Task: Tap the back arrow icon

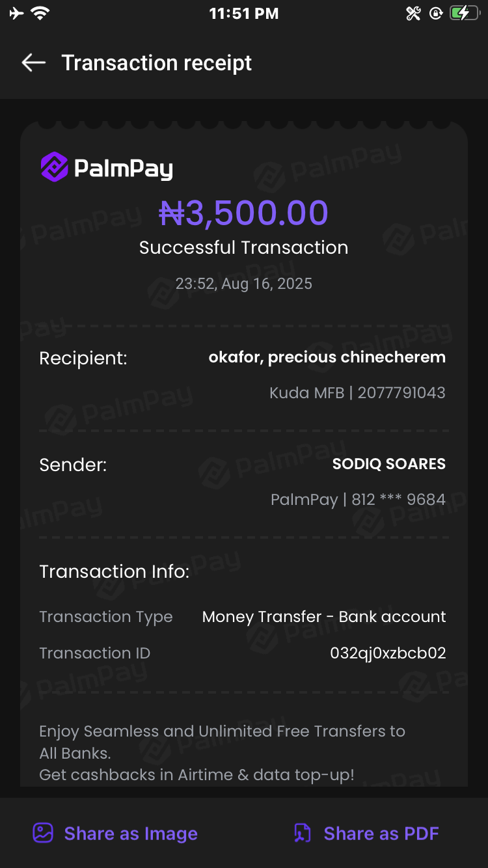Action: coord(34,62)
